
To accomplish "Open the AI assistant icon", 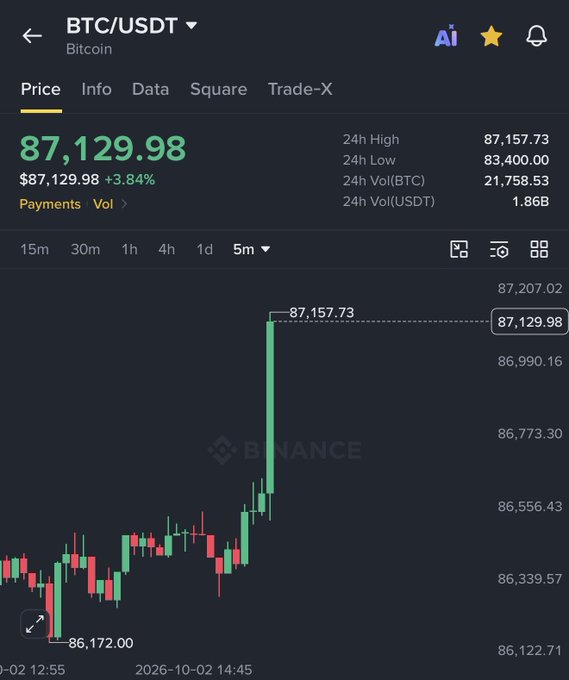I will (446, 36).
